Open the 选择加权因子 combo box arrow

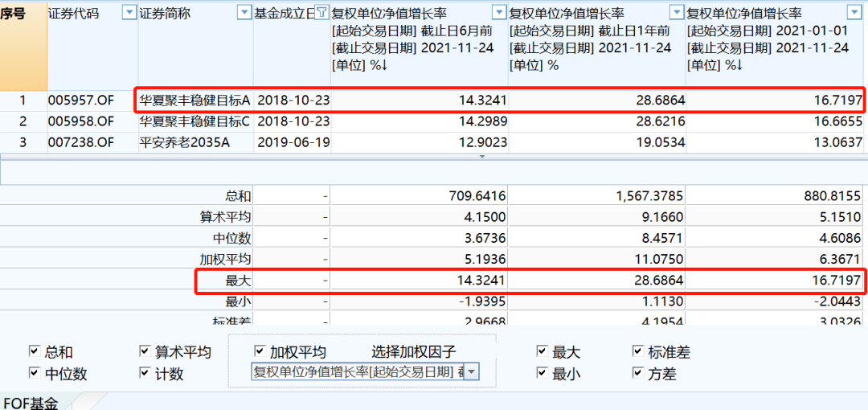(470, 371)
